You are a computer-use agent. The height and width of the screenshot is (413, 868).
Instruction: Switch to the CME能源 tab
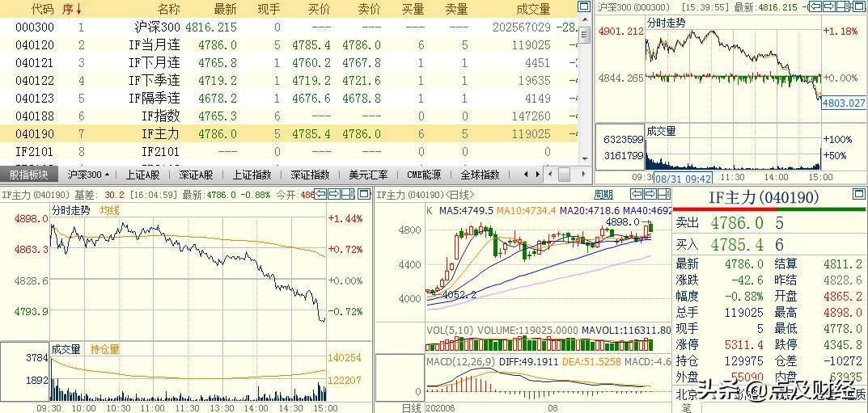coord(424,175)
